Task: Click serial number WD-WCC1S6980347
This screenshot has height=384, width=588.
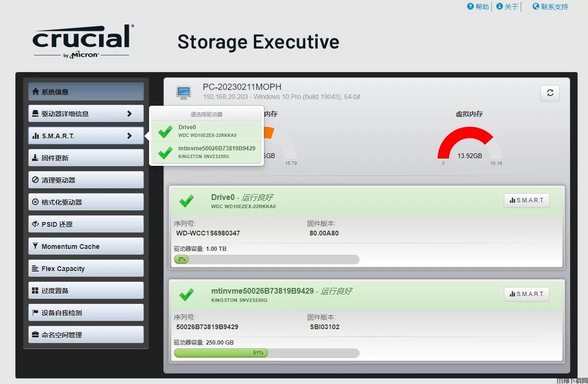Action: [x=208, y=233]
